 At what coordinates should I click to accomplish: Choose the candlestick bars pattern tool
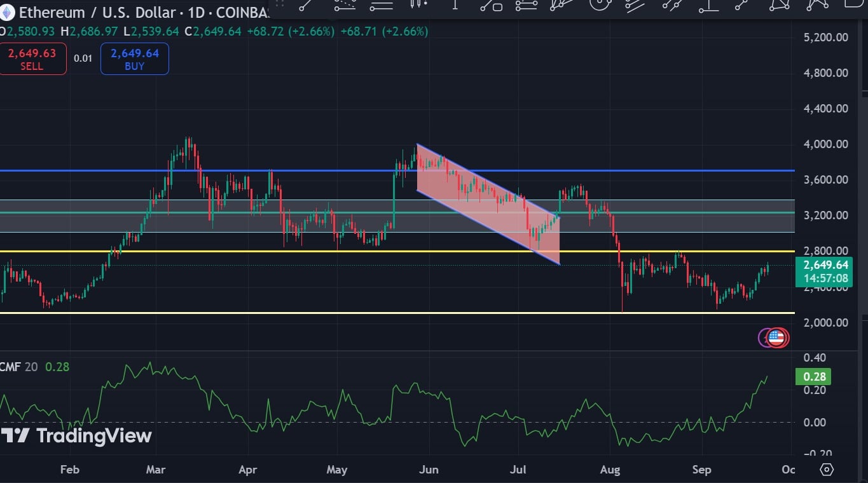pos(418,4)
